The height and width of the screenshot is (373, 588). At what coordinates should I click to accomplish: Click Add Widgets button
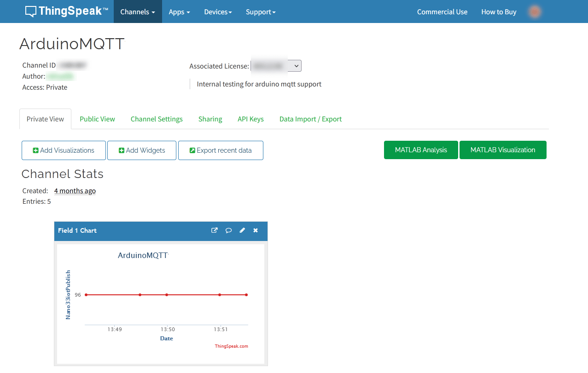[142, 150]
